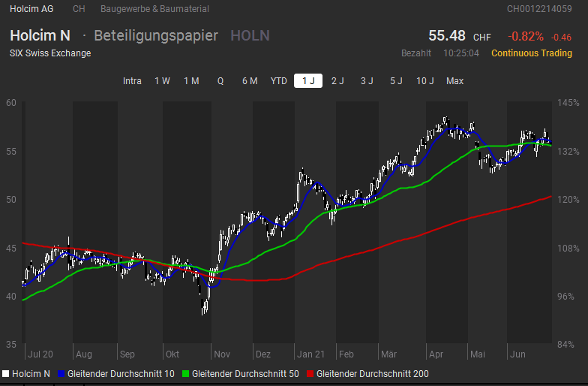
Task: Select the Q quarter range tab
Action: [x=220, y=81]
